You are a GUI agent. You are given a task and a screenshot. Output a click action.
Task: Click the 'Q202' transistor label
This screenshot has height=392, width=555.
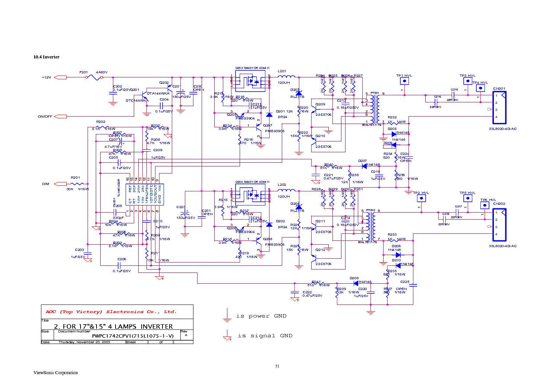pyautogui.click(x=164, y=83)
